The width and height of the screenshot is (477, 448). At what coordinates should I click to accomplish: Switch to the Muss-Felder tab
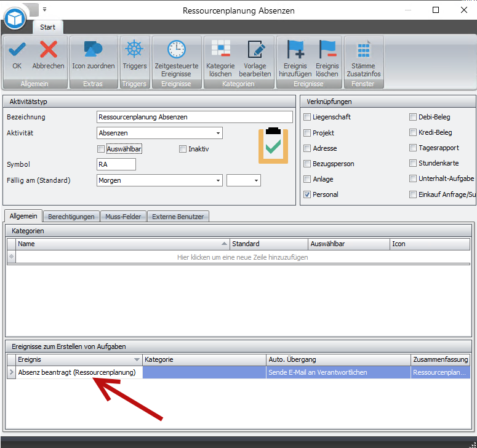coord(123,217)
